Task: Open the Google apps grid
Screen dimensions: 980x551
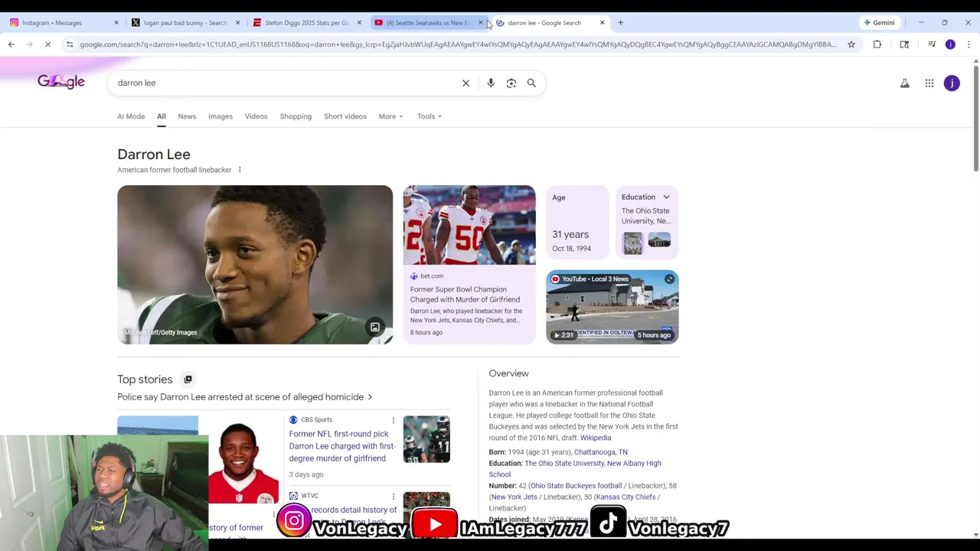Action: coord(929,83)
